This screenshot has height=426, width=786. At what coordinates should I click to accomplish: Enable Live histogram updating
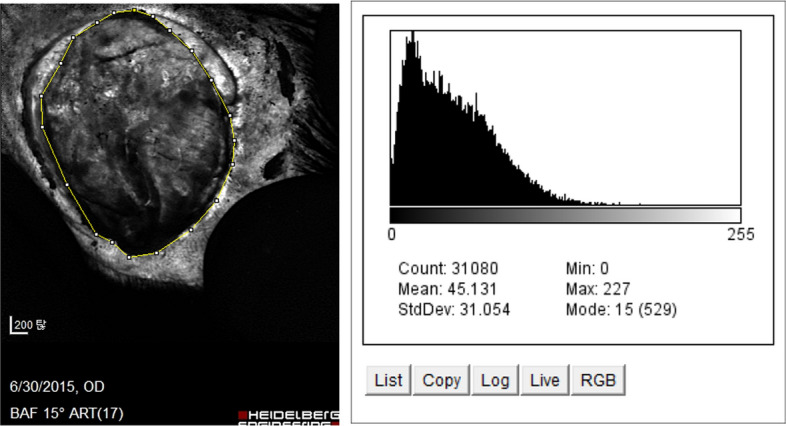(545, 380)
